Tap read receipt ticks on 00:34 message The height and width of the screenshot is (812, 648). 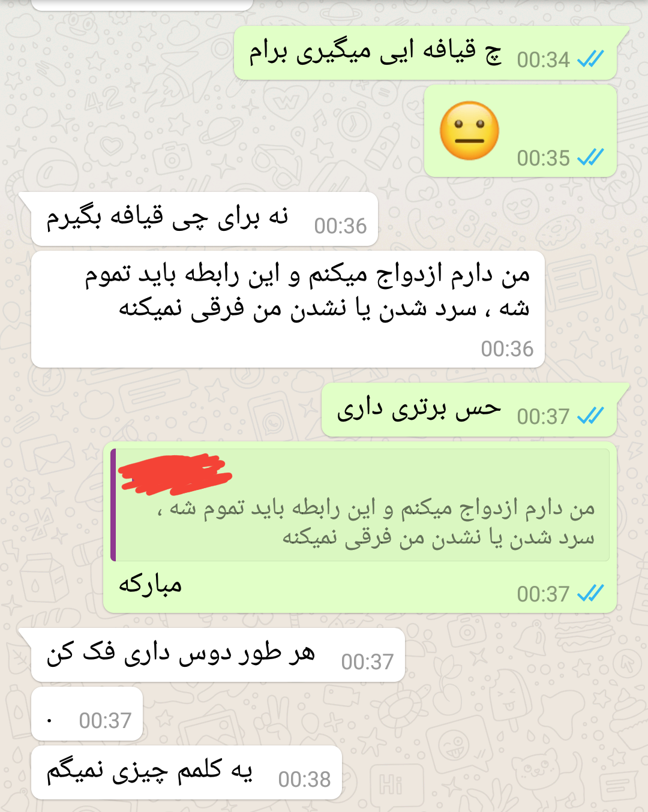(x=590, y=59)
